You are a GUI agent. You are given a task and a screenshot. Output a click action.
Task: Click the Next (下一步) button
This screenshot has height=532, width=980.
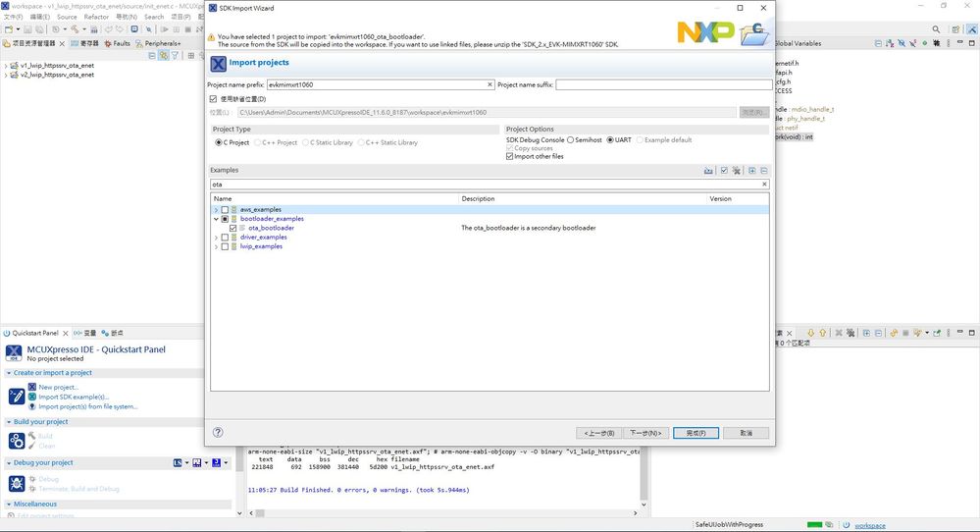point(645,433)
